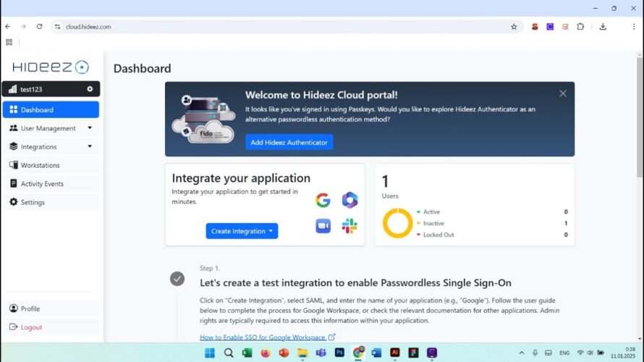
Task: Show hidden system tray icons
Action: click(521, 353)
